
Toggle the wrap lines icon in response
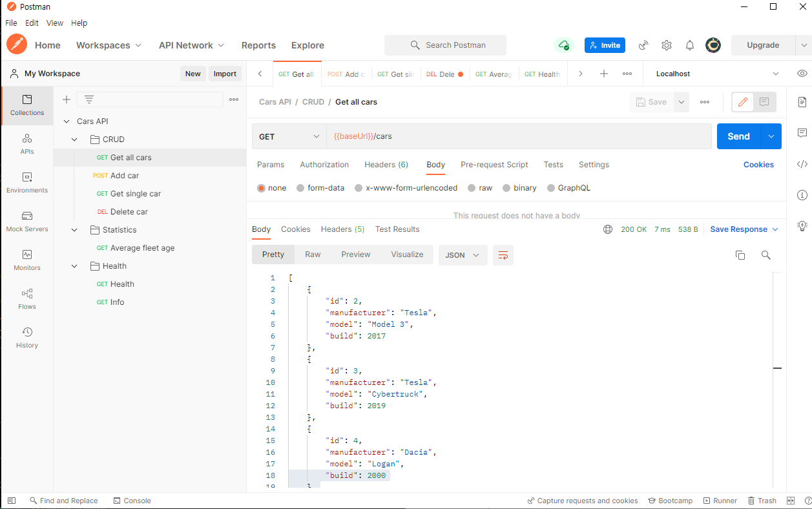coord(503,255)
